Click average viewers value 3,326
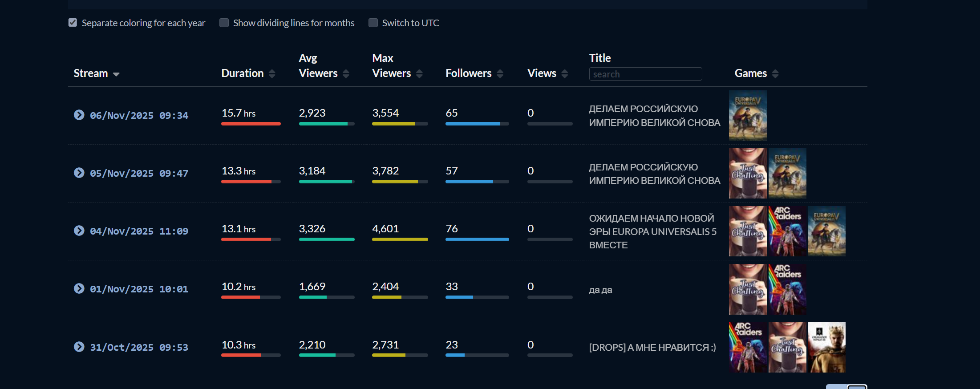 tap(312, 229)
